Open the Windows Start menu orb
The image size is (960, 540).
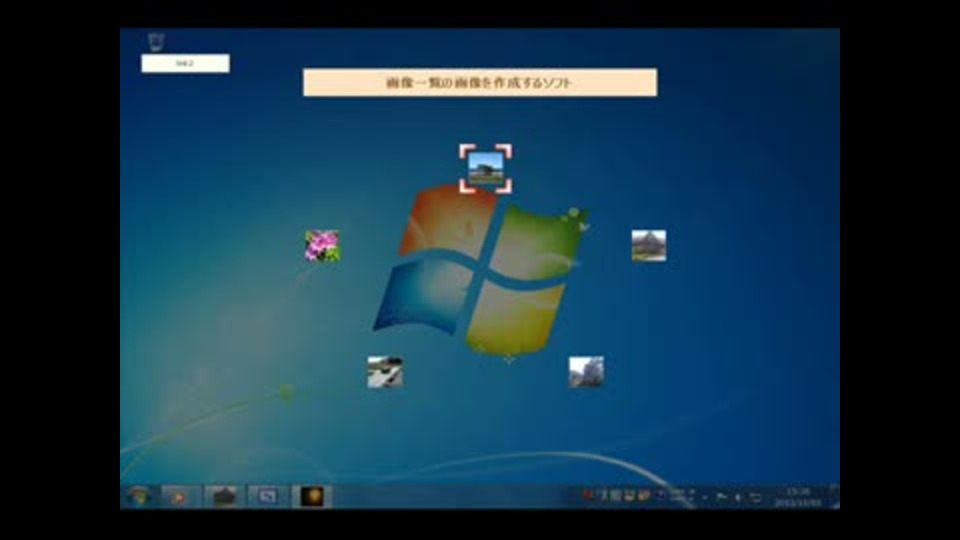[139, 496]
